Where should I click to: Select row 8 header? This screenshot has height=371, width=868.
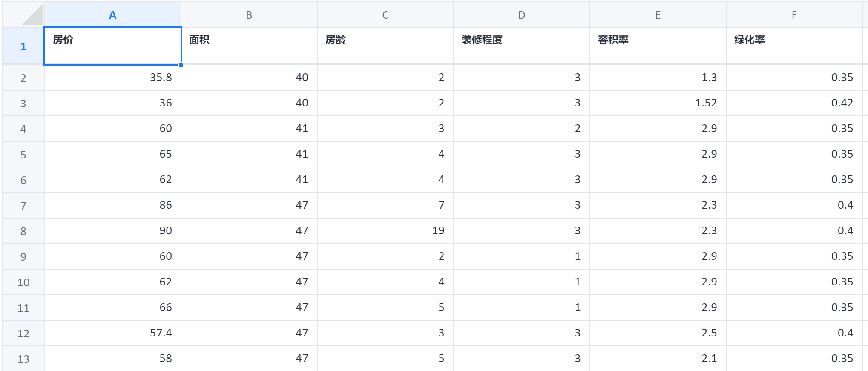(x=23, y=231)
